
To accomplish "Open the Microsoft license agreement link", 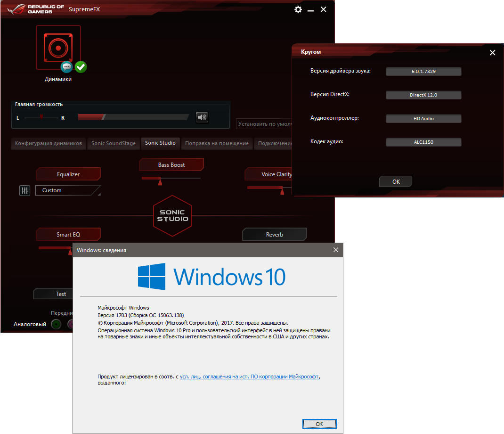I will tap(250, 377).
